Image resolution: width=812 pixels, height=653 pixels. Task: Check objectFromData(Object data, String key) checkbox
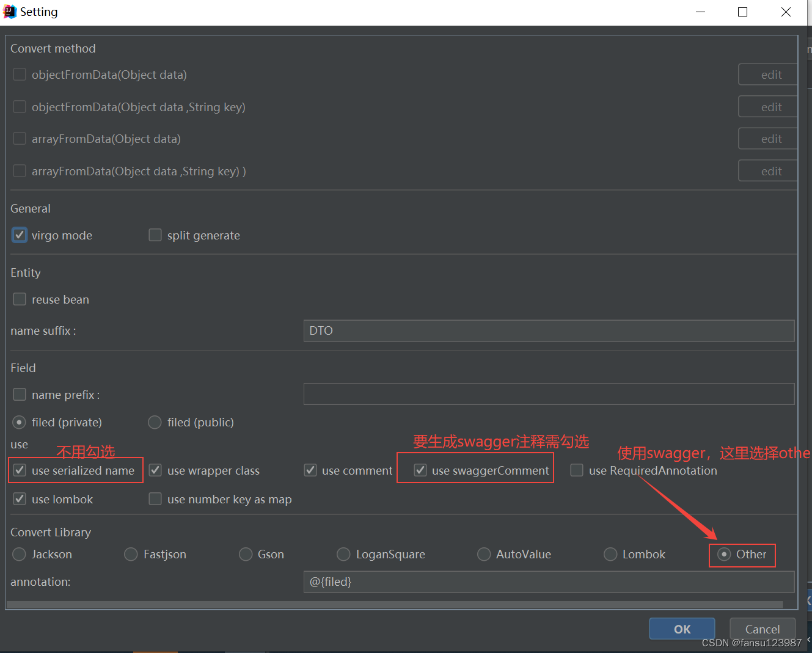20,107
